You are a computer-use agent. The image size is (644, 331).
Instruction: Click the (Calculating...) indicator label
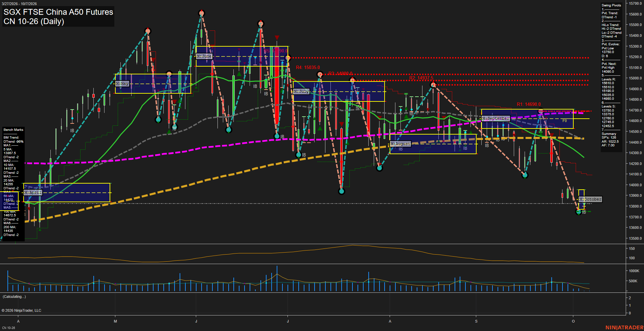[14, 297]
